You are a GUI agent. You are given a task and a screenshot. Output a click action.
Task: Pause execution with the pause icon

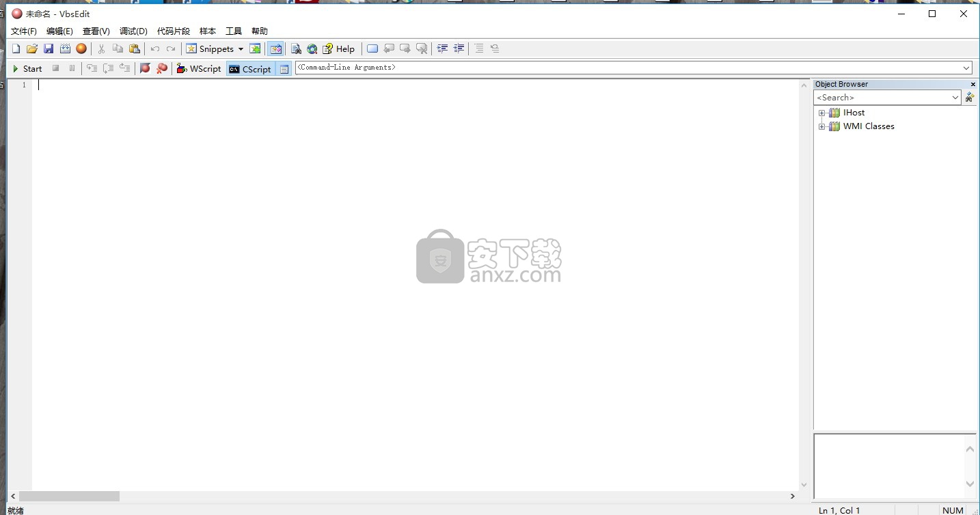(x=72, y=68)
